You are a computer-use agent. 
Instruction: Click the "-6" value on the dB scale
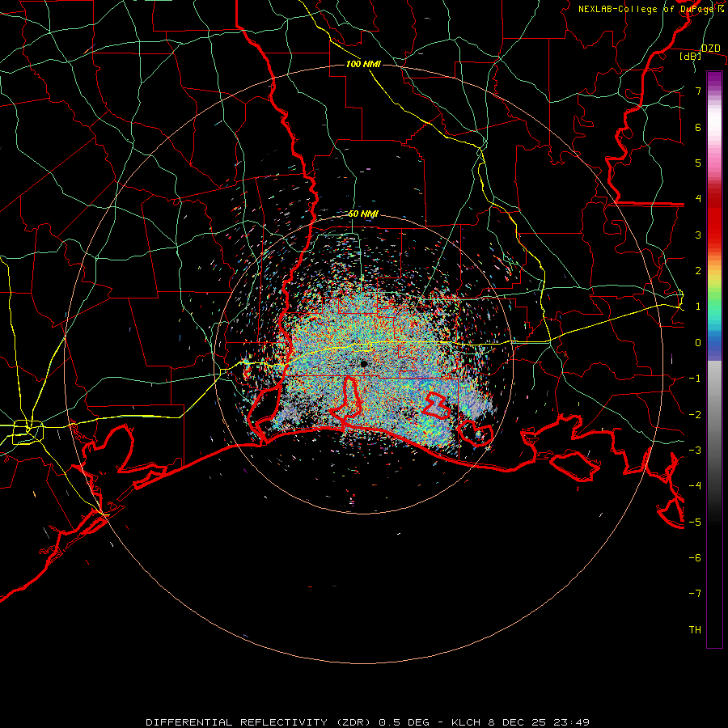pyautogui.click(x=695, y=557)
